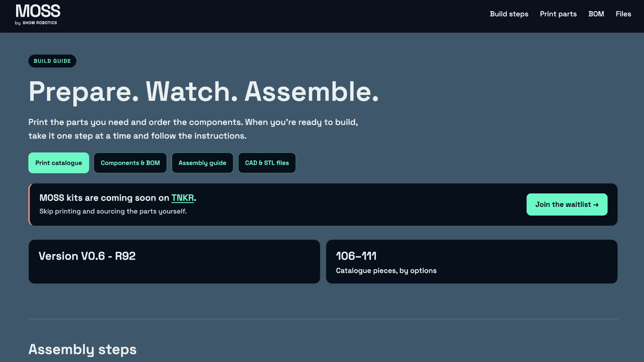Screen dimensions: 644x362
Task: Click the 106–111 catalogue pieces card
Action: tap(472, 262)
